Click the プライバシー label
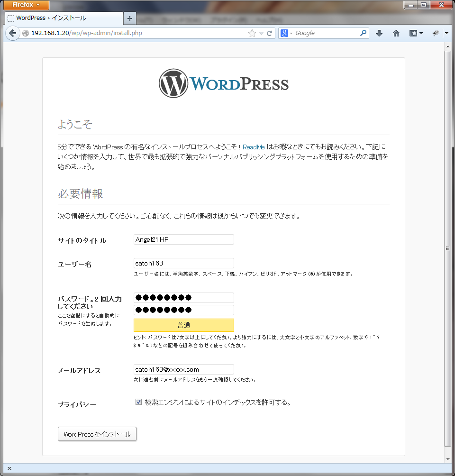The height and width of the screenshot is (476, 455). (77, 404)
